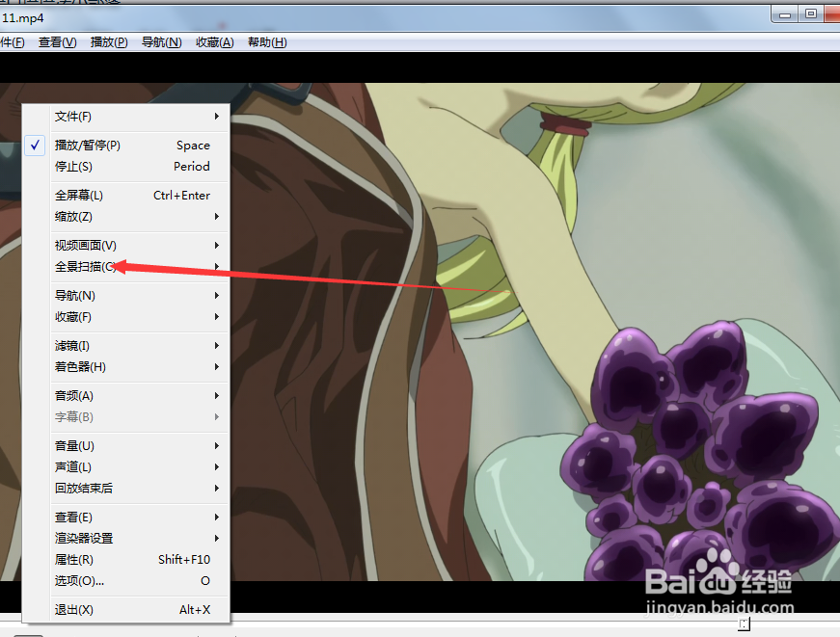The height and width of the screenshot is (637, 840).
Task: Open the 播放(P) menu in menu bar
Action: click(x=109, y=42)
